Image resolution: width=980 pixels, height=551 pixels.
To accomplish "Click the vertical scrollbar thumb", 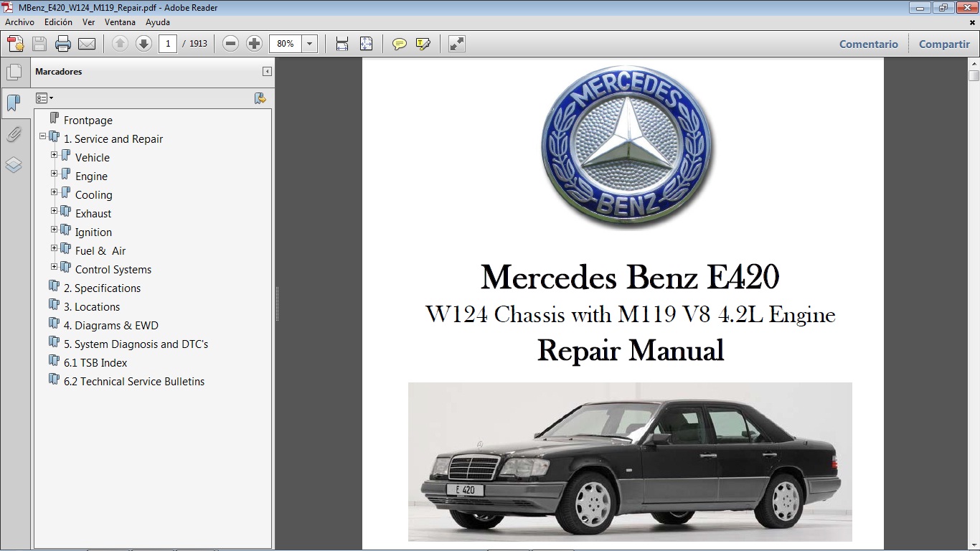I will [974, 75].
